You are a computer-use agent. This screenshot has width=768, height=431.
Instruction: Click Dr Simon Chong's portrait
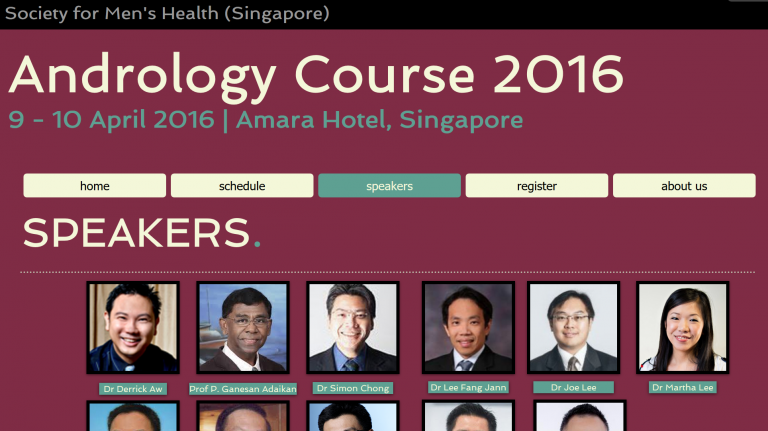coord(353,327)
